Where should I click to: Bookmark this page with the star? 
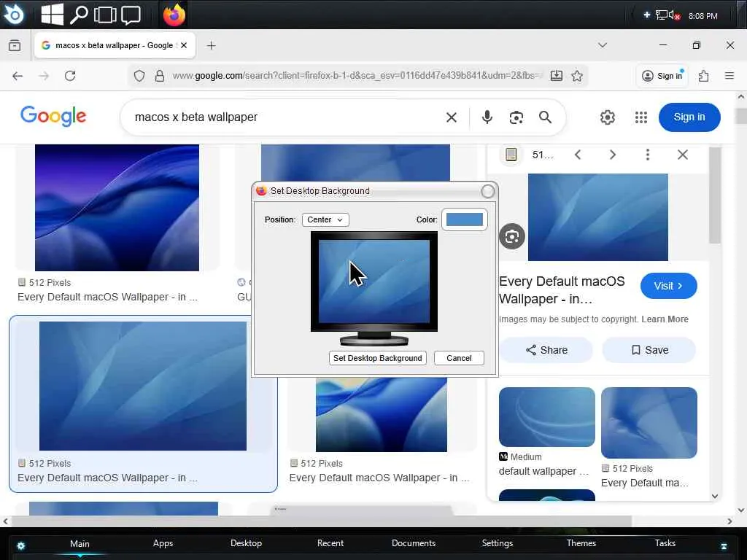(577, 76)
